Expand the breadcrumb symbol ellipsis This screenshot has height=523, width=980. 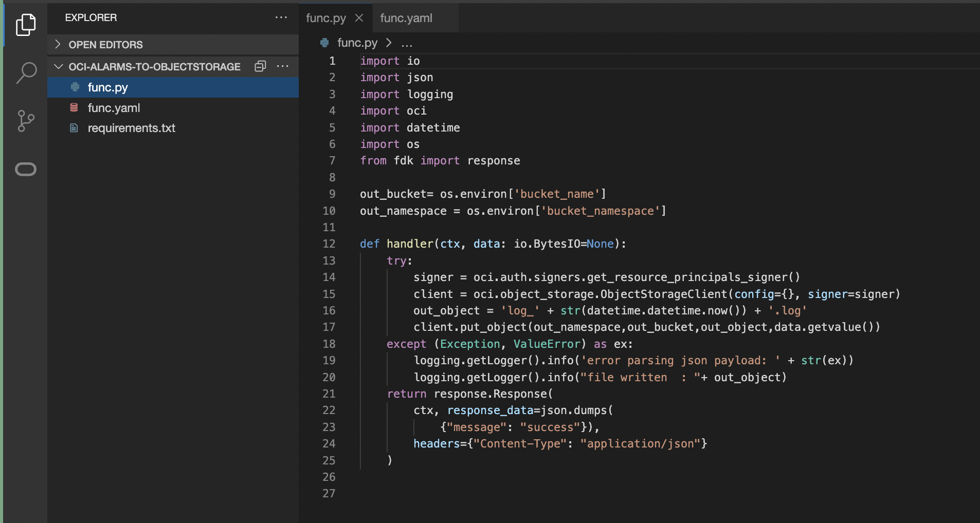[x=407, y=43]
